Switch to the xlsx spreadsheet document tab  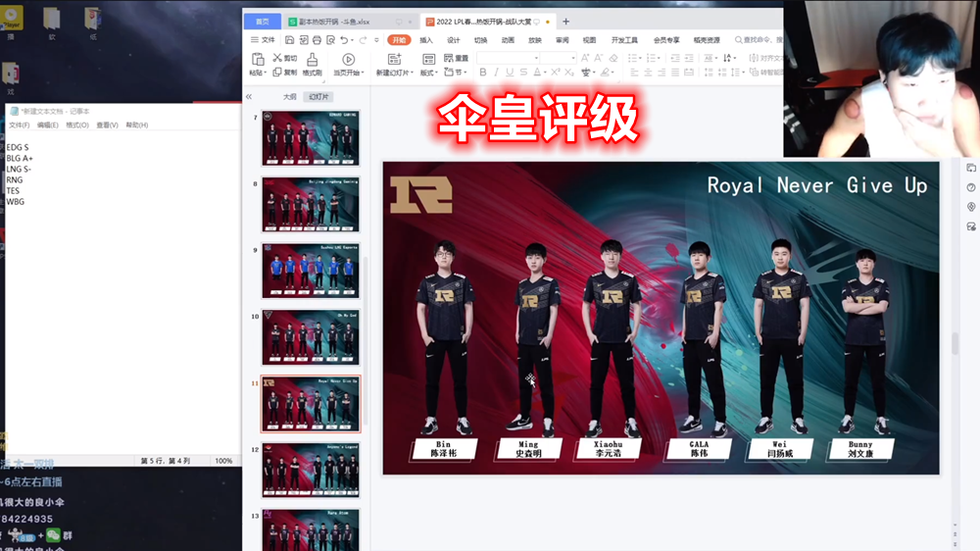coord(349,22)
